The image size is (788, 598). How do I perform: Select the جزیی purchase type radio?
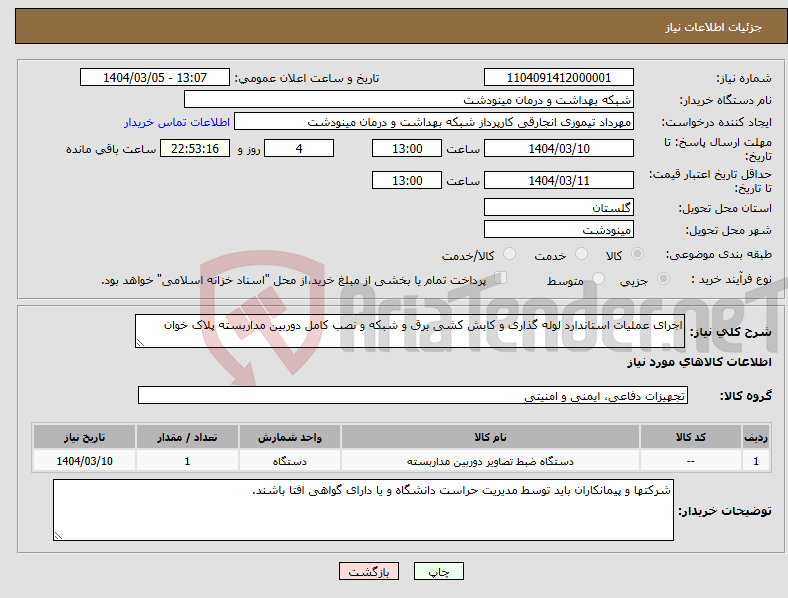[x=663, y=279]
